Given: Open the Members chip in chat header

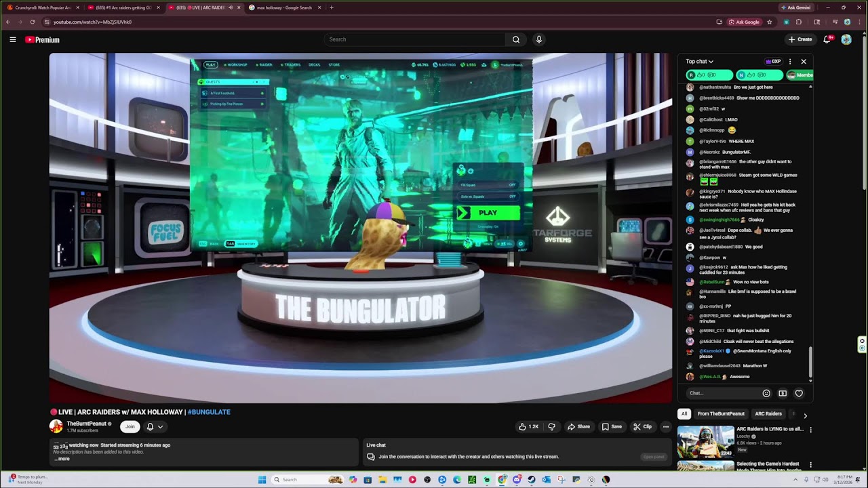Looking at the screenshot, I should pos(800,75).
